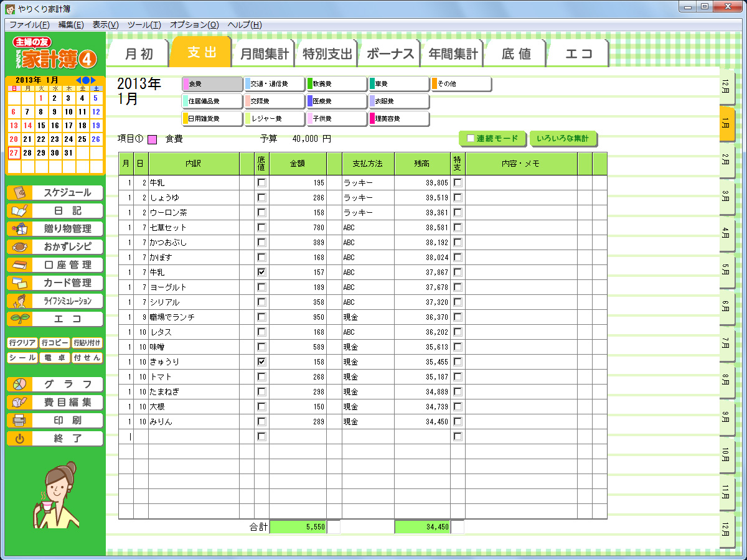This screenshot has width=747, height=560.
Task: Select 交通・通信費 category button
Action: click(x=275, y=84)
